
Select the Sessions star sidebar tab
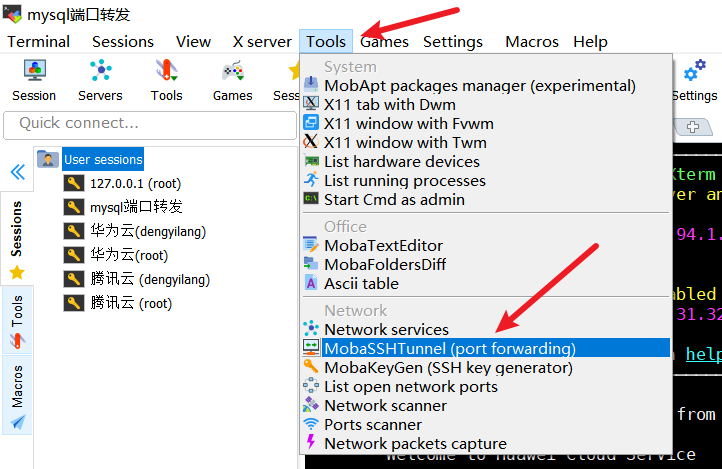pos(17,240)
